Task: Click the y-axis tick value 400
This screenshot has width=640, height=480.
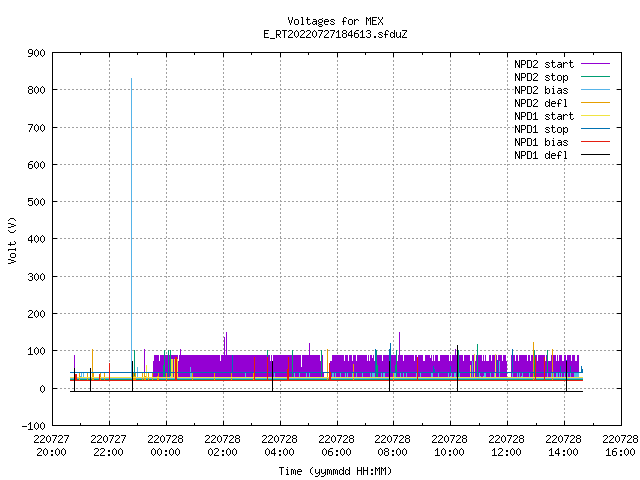Action: tap(36, 239)
